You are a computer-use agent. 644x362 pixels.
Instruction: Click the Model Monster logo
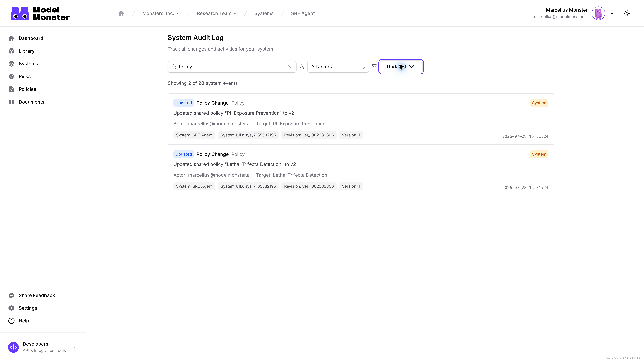pos(40,13)
